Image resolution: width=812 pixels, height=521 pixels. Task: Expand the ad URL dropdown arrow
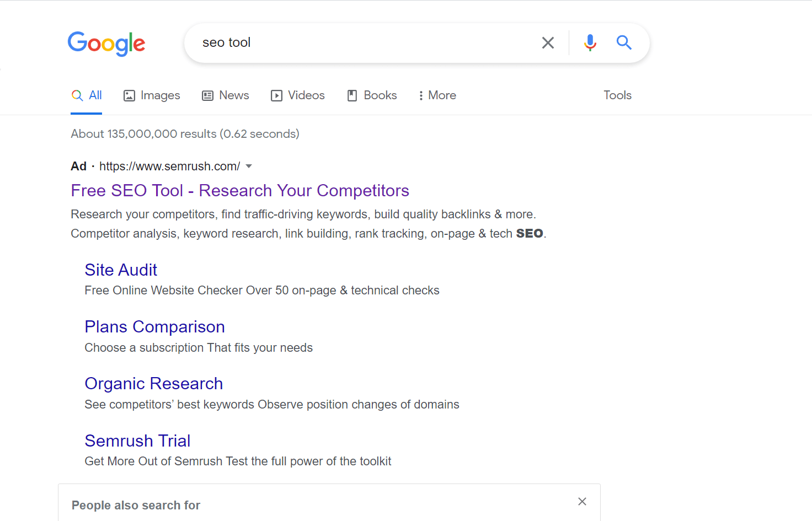249,166
